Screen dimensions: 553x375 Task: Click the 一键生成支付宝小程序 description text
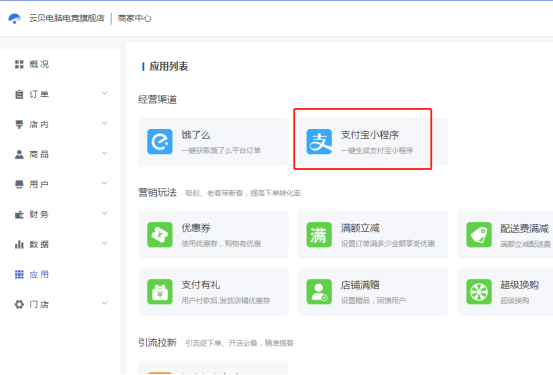point(377,151)
